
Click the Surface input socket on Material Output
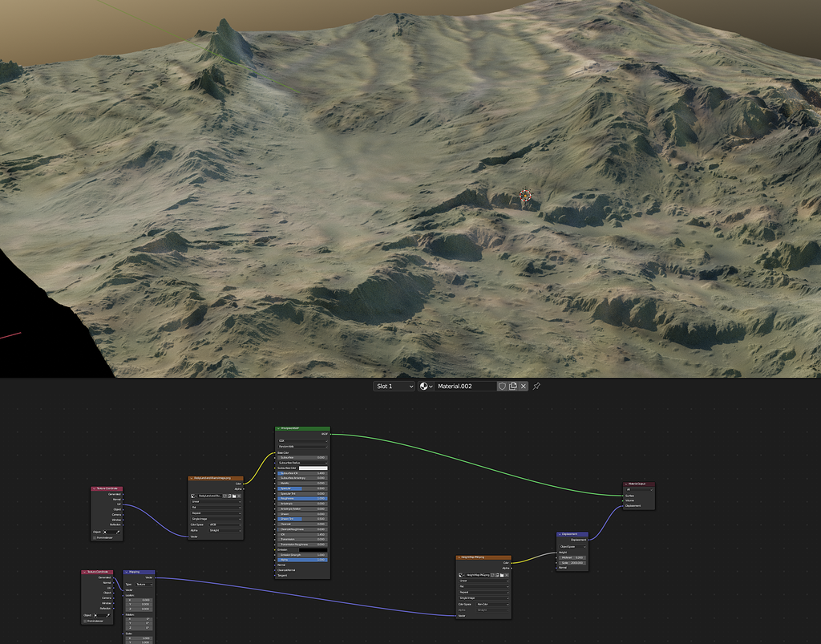tap(622, 496)
